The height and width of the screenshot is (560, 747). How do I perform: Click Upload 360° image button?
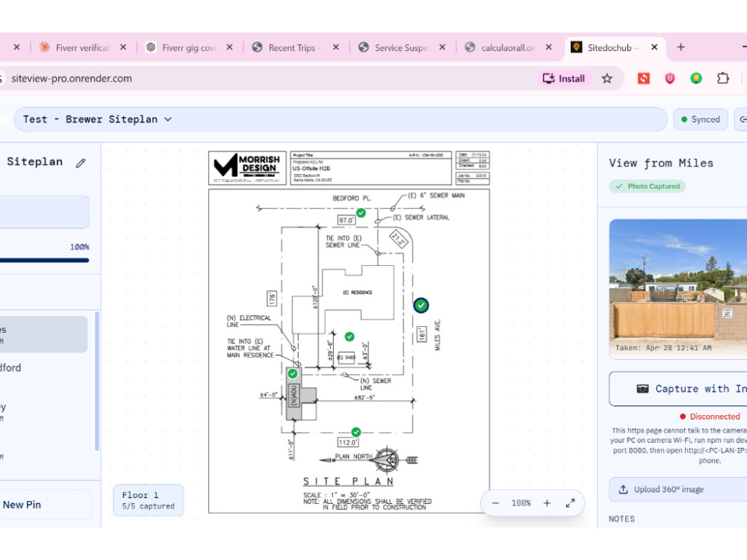[x=678, y=489]
